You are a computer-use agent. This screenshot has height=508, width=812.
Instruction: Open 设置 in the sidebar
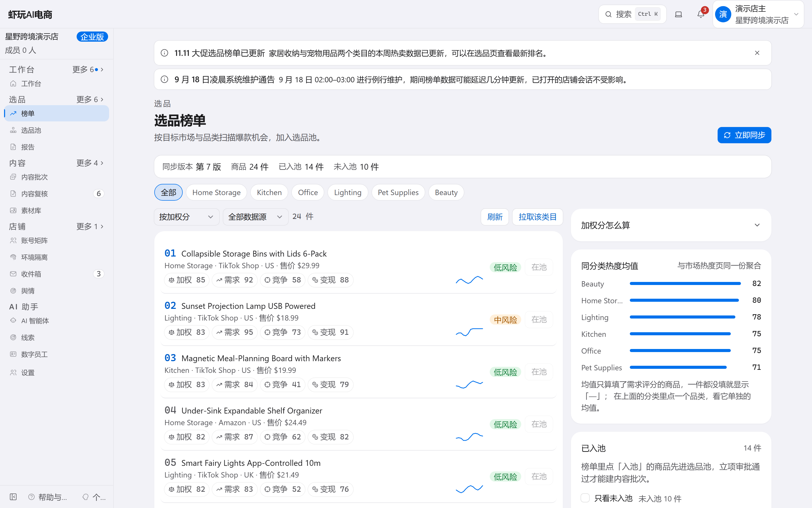(56, 373)
